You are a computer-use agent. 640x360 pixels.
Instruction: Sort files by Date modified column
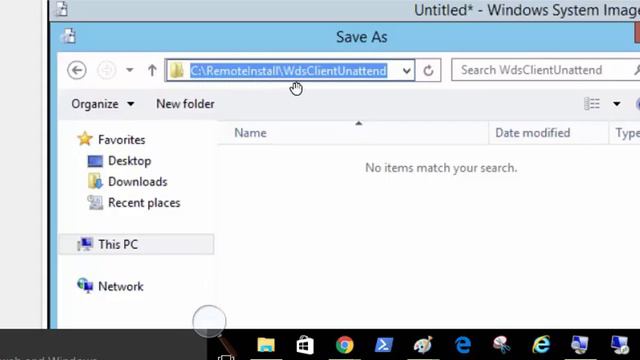pyautogui.click(x=533, y=133)
